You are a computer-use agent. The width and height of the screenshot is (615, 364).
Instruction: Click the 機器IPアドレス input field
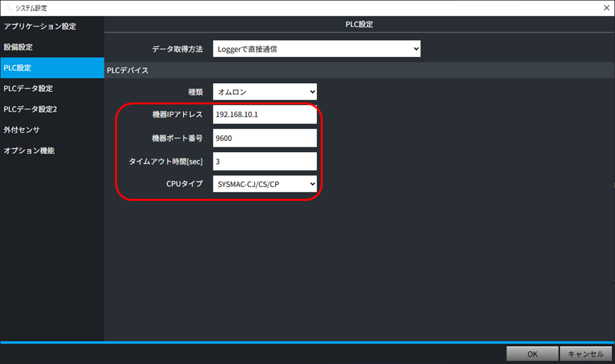coord(265,115)
